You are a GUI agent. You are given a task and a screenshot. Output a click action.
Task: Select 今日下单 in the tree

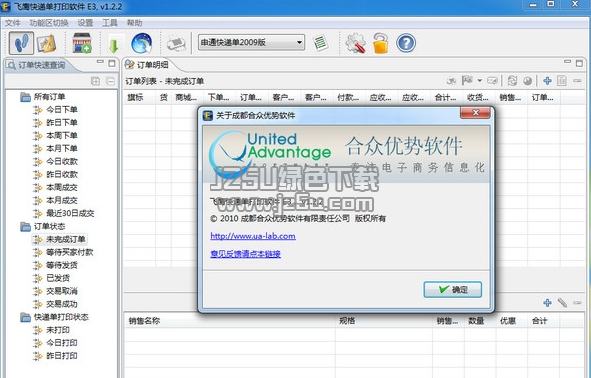click(x=55, y=110)
